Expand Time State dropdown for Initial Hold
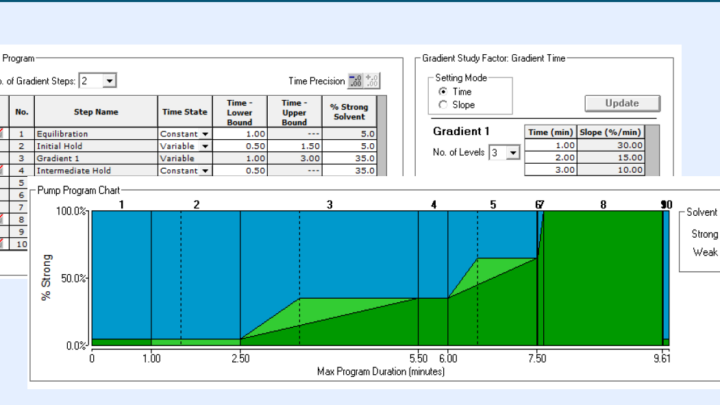720x405 pixels. [x=206, y=146]
